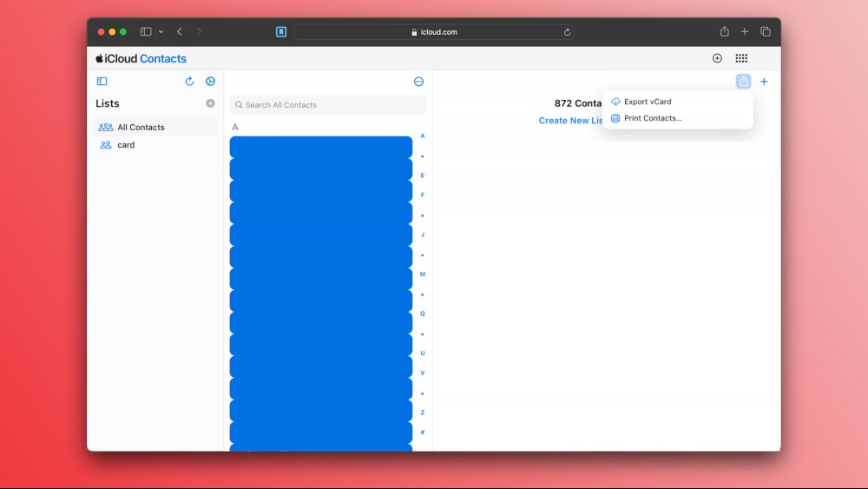Collapse the Lists sidebar panel
Image resolution: width=868 pixels, height=489 pixels.
pos(102,82)
